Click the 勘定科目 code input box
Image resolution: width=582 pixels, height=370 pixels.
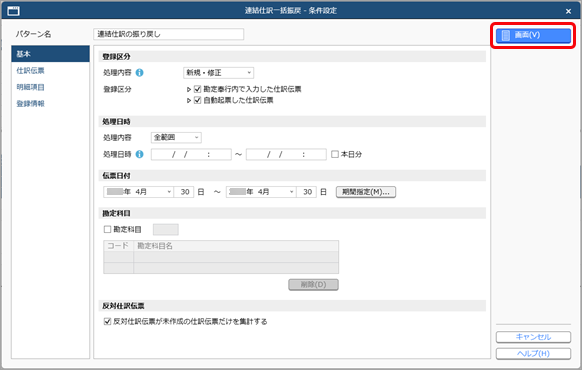tap(166, 229)
